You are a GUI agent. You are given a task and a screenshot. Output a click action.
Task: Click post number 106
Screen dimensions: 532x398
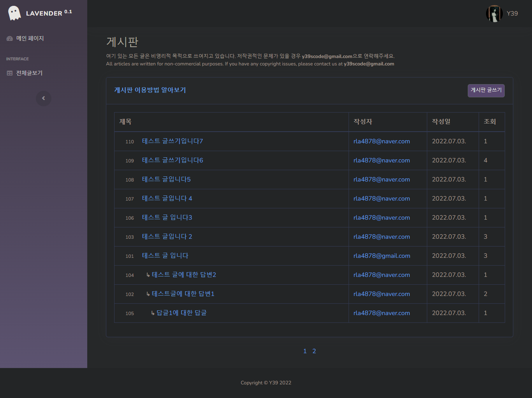130,218
